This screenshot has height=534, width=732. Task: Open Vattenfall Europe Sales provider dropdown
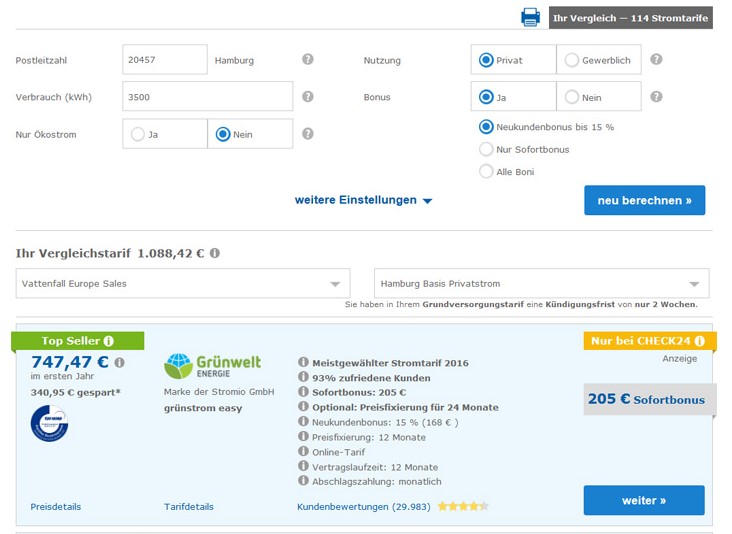click(183, 284)
